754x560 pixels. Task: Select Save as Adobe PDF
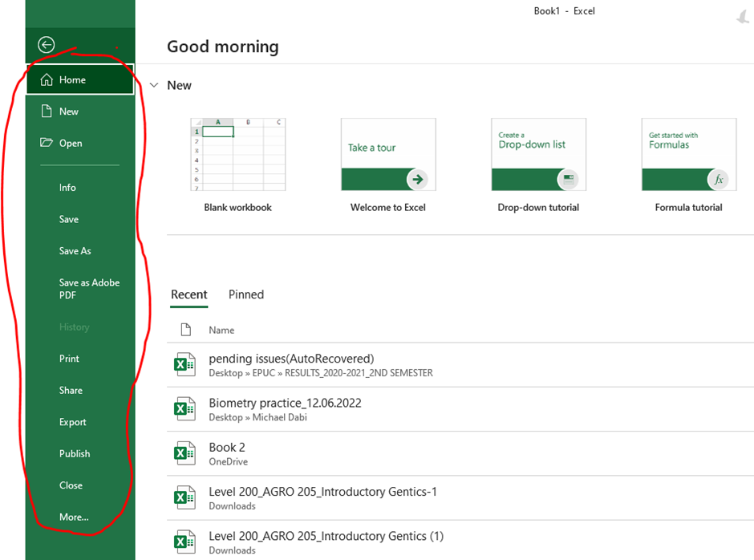click(90, 289)
